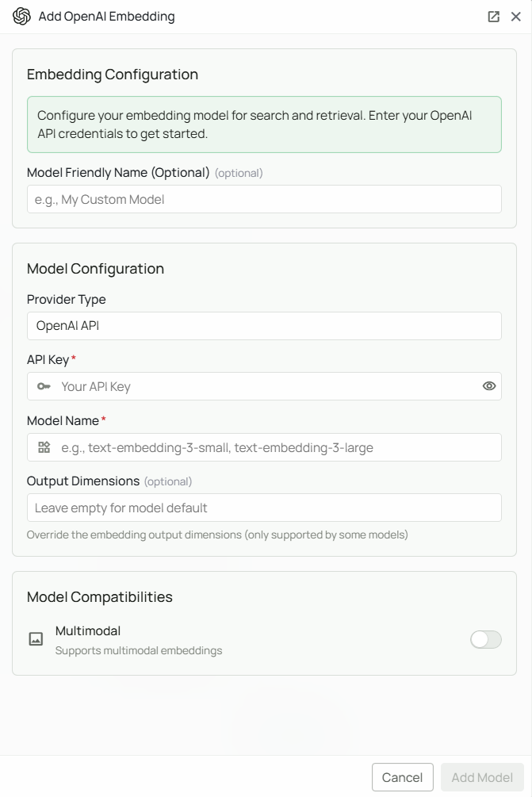532x797 pixels.
Task: Open dialog in new window icon
Action: [x=493, y=17]
